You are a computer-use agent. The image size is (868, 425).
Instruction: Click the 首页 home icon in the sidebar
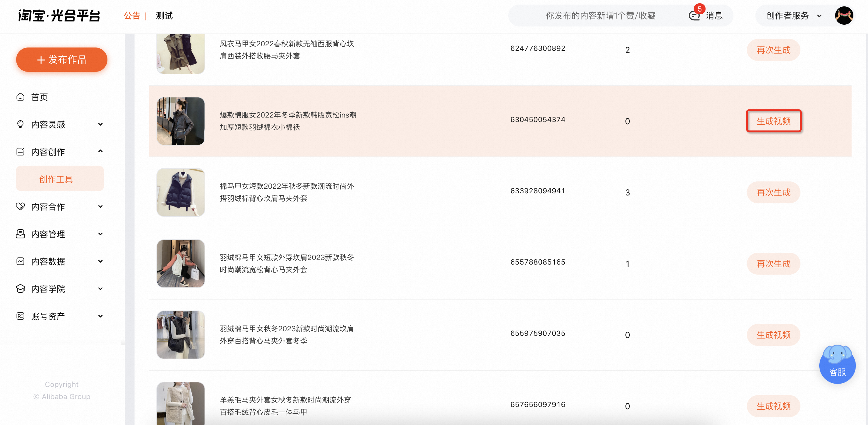pyautogui.click(x=20, y=97)
